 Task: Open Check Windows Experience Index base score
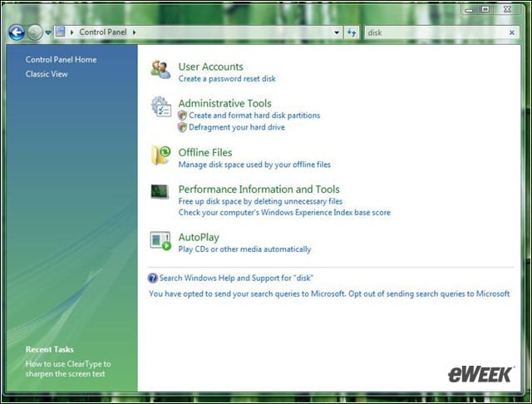point(284,213)
